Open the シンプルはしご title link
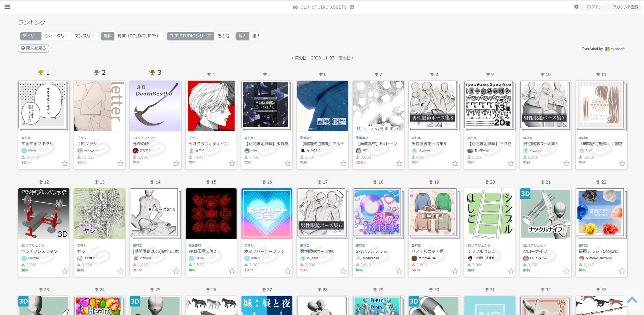Viewport: 644px width, 315px height. pos(481,251)
